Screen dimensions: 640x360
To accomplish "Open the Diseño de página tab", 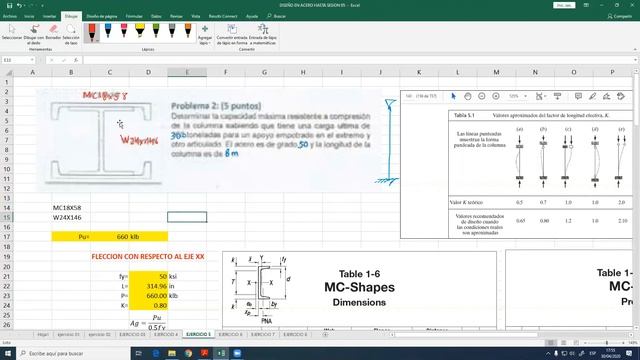I will tap(102, 16).
